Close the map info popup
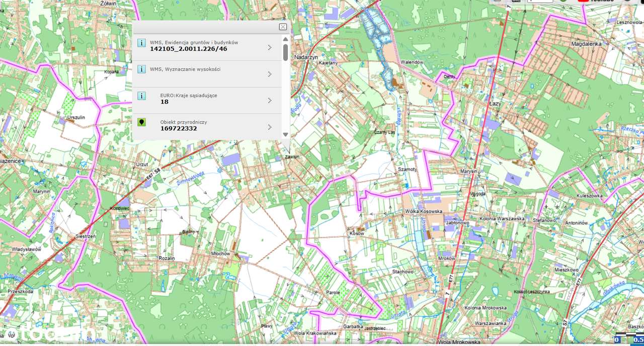Viewport: 644px width, 346px height. pyautogui.click(x=283, y=27)
